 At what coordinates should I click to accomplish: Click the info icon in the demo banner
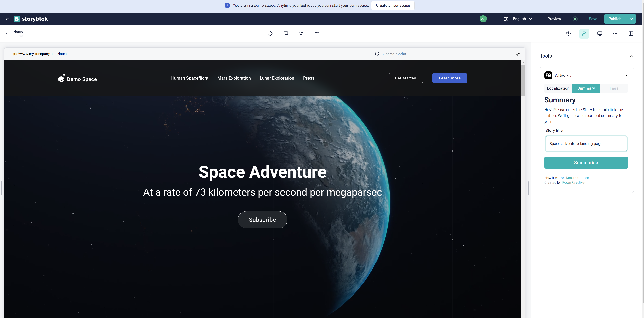[x=227, y=6]
